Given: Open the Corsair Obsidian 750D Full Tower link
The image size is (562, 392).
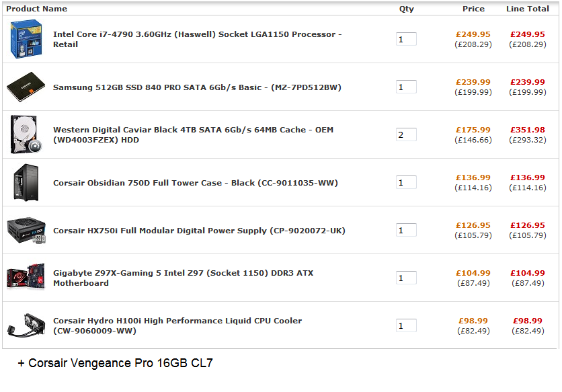Looking at the screenshot, I should coord(195,183).
